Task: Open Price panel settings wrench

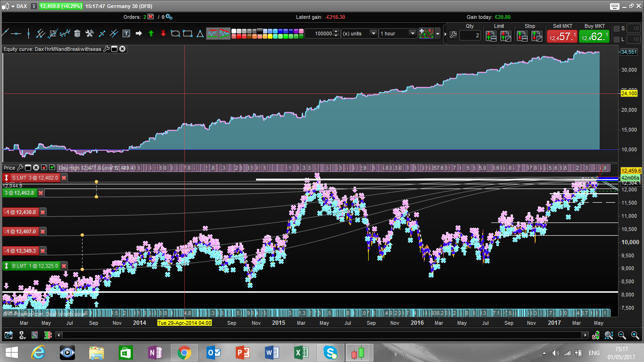Action: [20, 167]
